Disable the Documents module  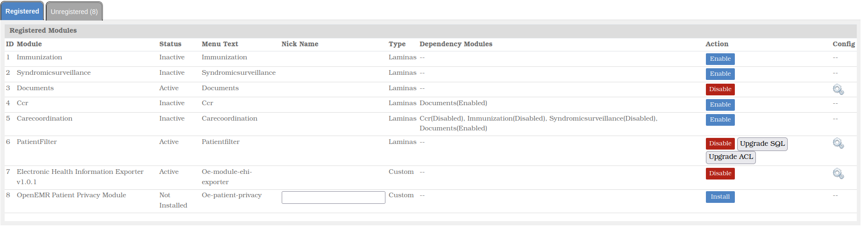coord(720,89)
